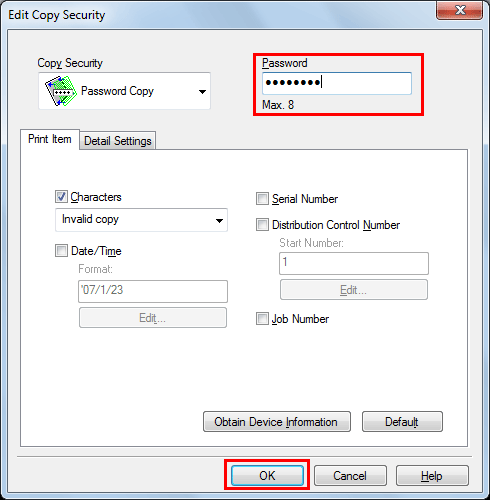Click the Password Copy icon image

pyautogui.click(x=61, y=91)
